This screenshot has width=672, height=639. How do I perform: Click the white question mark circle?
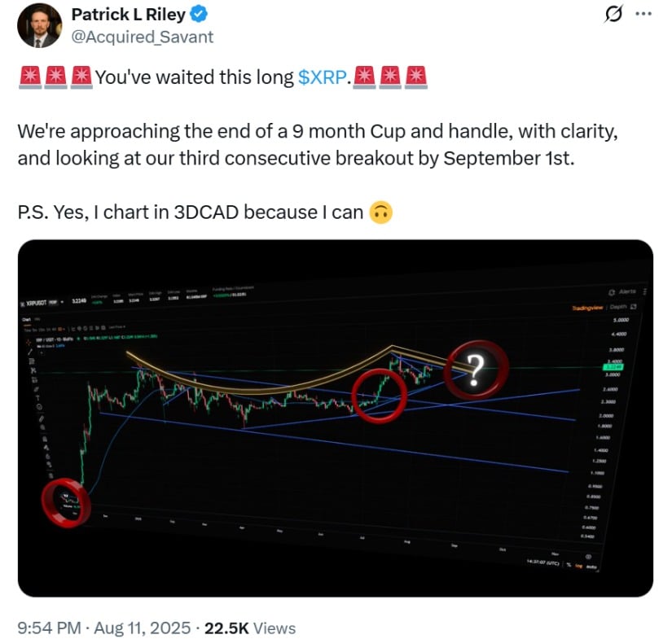[479, 371]
